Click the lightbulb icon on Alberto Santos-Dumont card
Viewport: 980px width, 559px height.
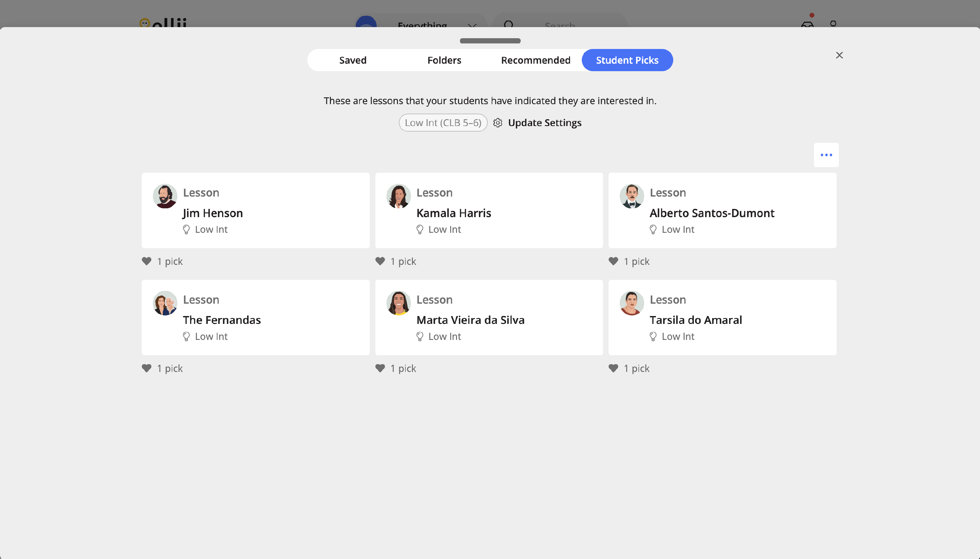coord(653,230)
